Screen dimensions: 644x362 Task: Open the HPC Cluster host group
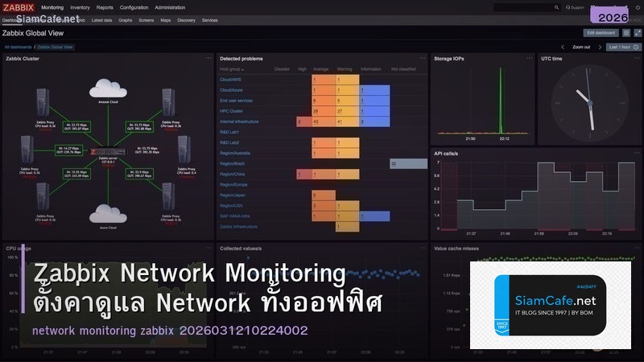pyautogui.click(x=231, y=111)
